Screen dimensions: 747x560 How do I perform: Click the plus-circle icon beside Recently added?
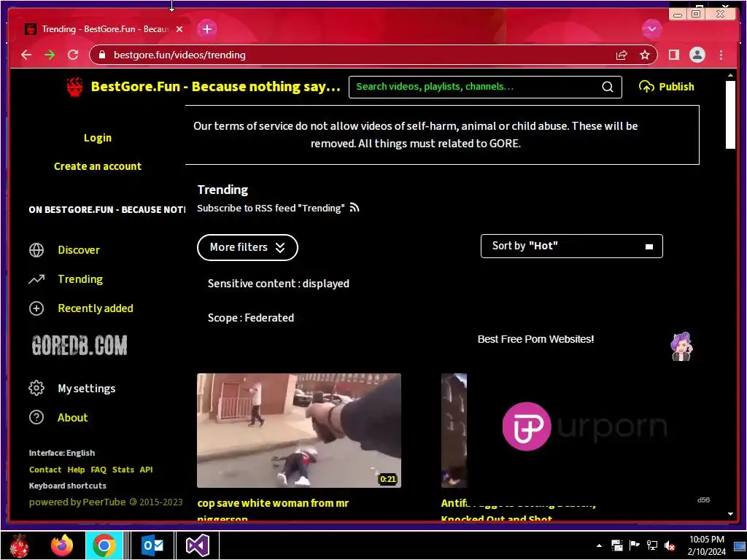36,308
